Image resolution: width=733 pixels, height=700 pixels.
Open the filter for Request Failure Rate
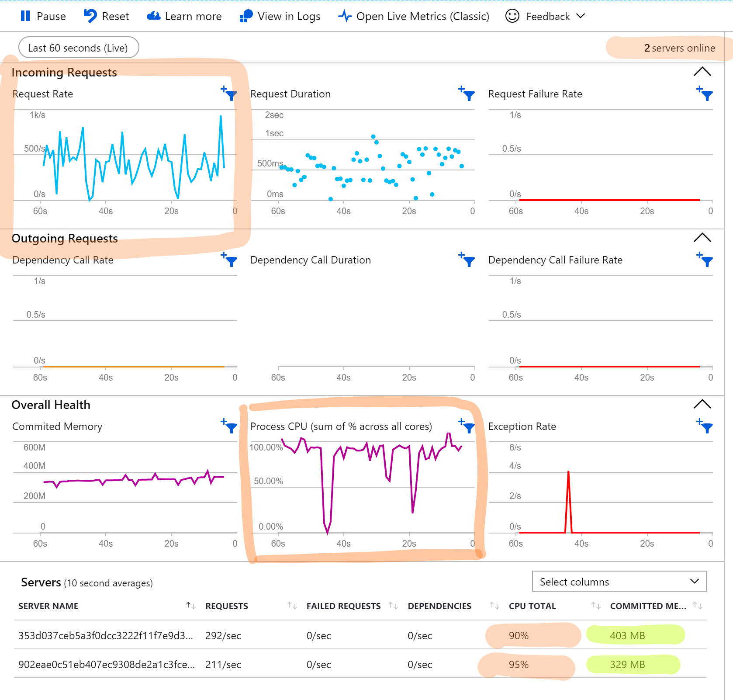click(706, 94)
